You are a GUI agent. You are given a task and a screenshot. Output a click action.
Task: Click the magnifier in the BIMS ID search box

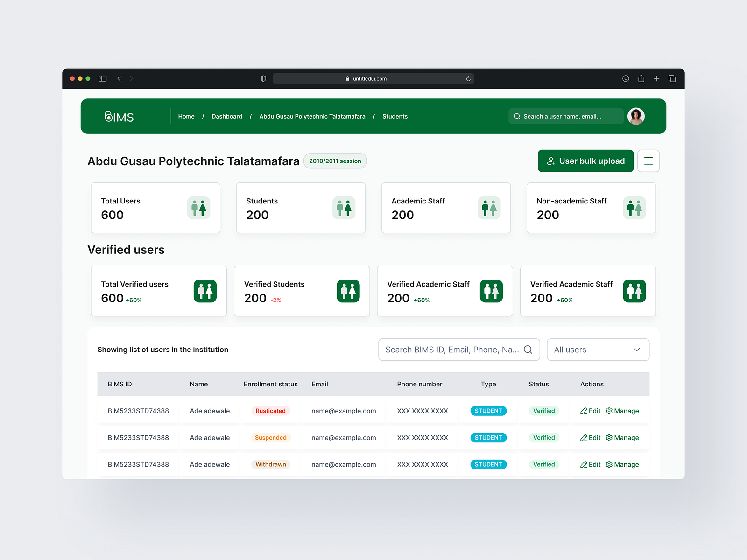click(528, 349)
